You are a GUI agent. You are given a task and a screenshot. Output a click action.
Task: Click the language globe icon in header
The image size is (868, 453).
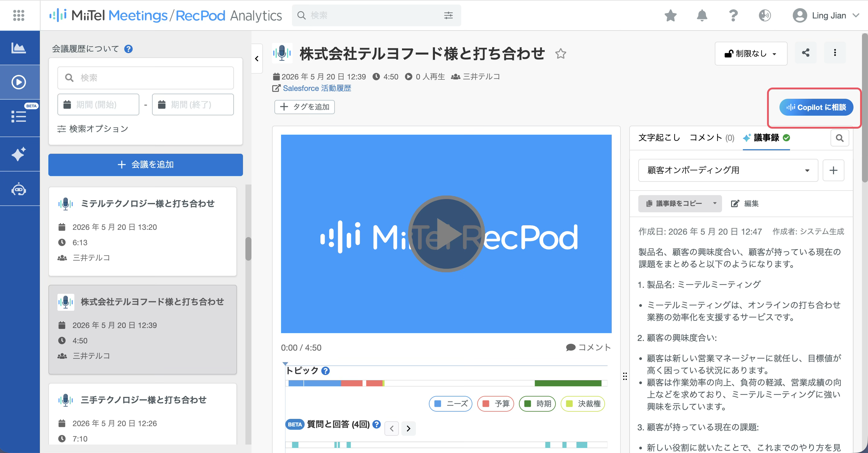click(x=765, y=15)
